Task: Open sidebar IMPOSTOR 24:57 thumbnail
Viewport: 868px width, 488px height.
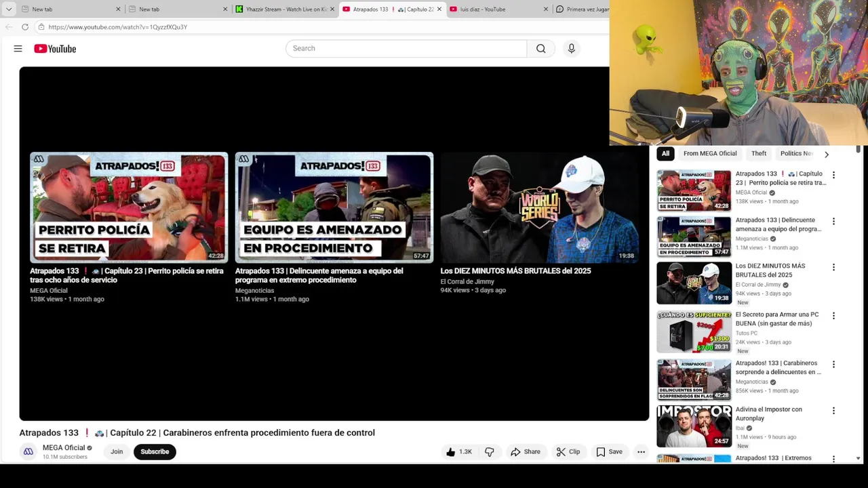Action: (x=694, y=426)
